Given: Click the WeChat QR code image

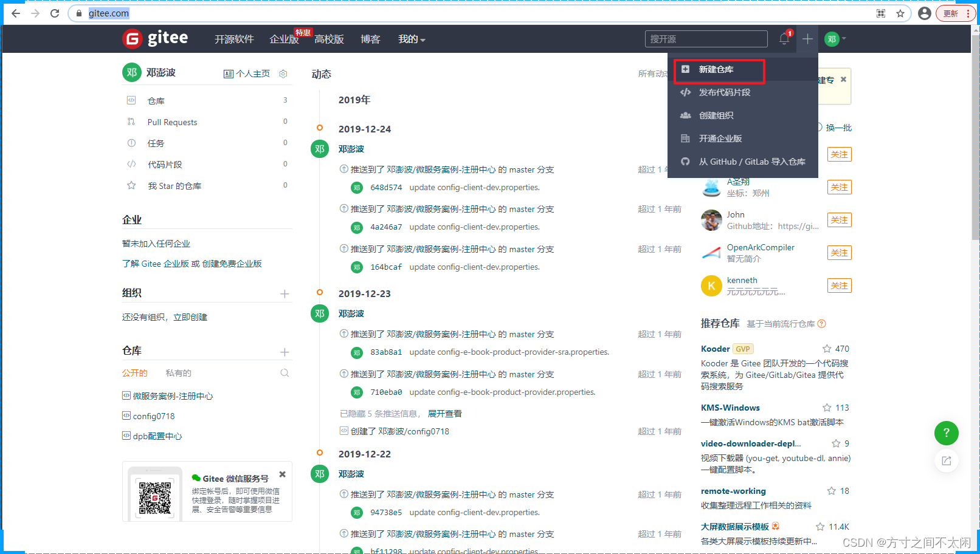Looking at the screenshot, I should tap(155, 498).
